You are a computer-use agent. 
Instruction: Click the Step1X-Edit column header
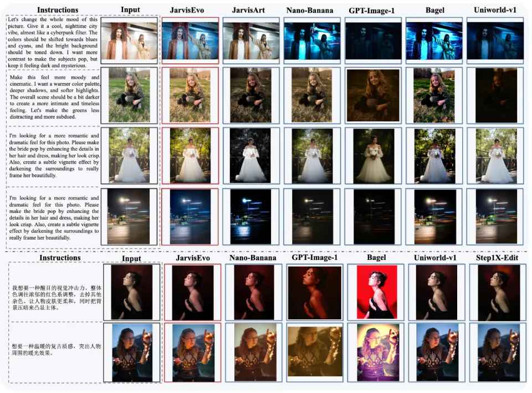point(497,257)
